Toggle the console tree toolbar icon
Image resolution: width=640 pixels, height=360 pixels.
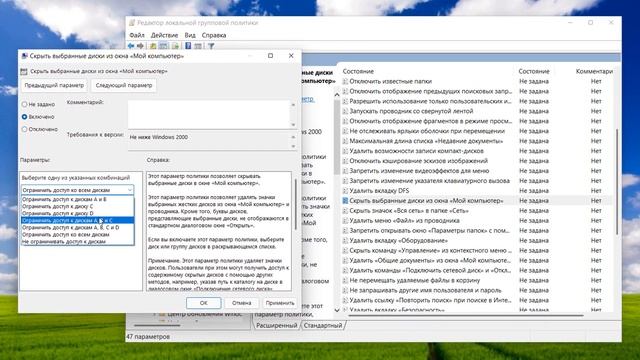point(163,46)
